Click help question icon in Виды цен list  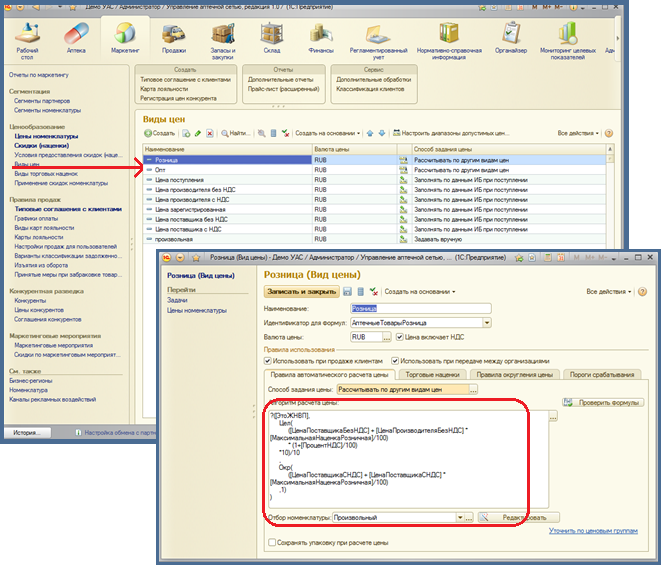tap(609, 133)
